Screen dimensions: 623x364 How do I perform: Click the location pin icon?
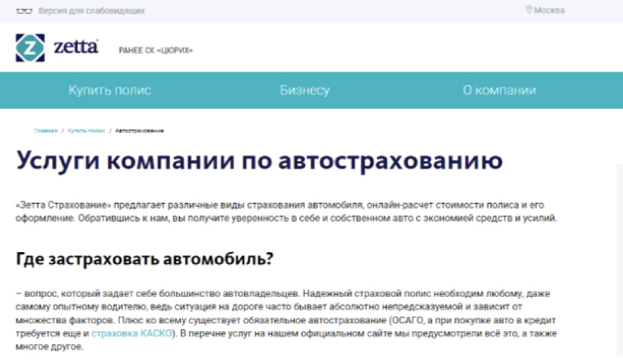[x=529, y=10]
